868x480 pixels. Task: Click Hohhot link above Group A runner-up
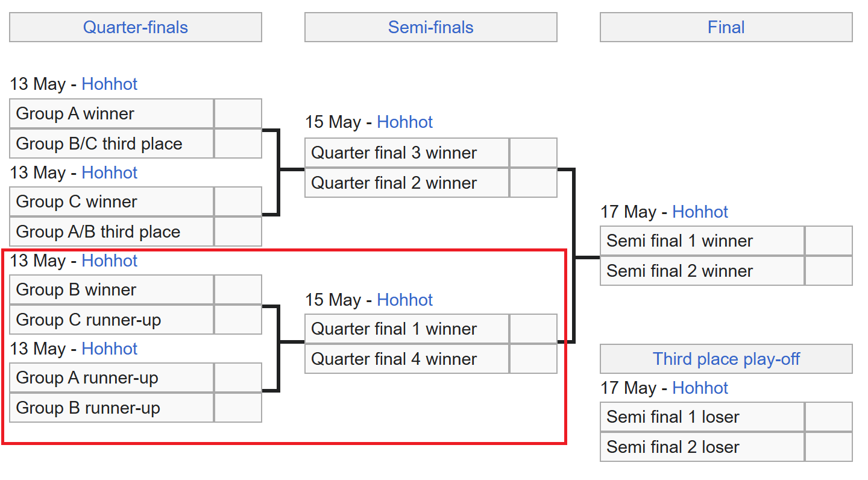point(110,349)
